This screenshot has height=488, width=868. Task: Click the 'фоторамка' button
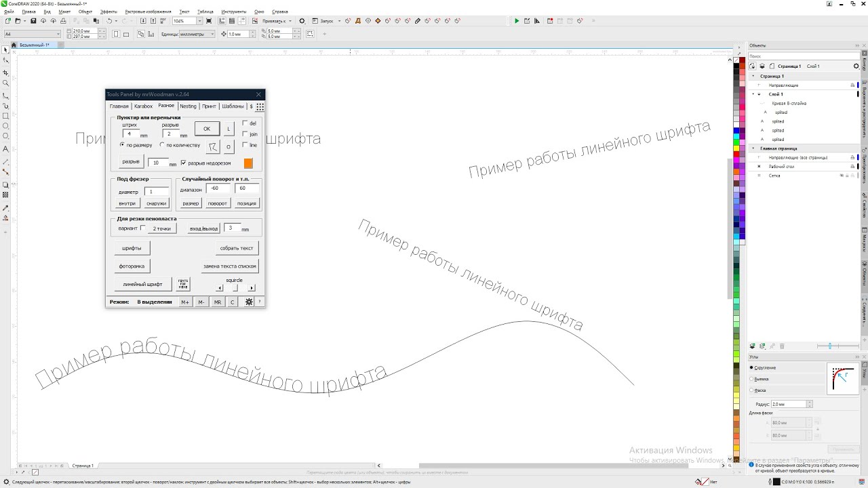click(x=132, y=266)
